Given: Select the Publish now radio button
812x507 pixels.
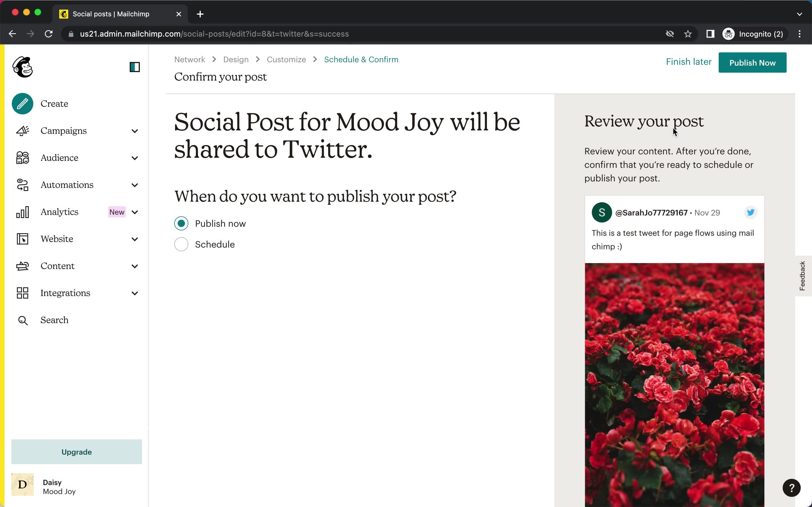Looking at the screenshot, I should [x=181, y=223].
